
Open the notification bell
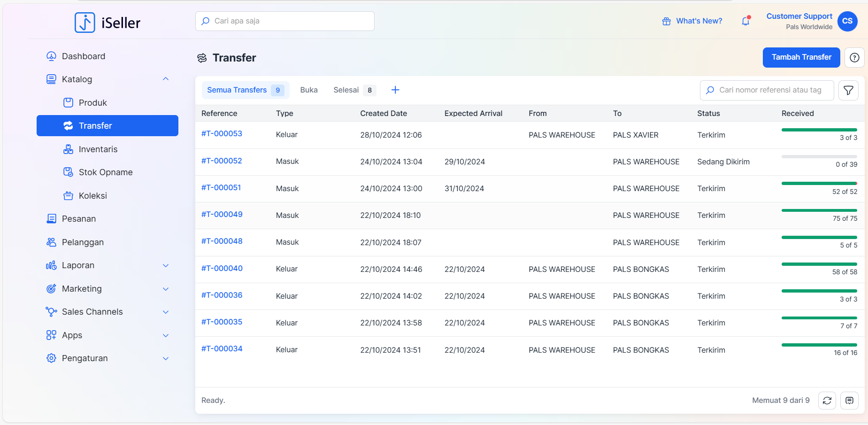coord(745,21)
